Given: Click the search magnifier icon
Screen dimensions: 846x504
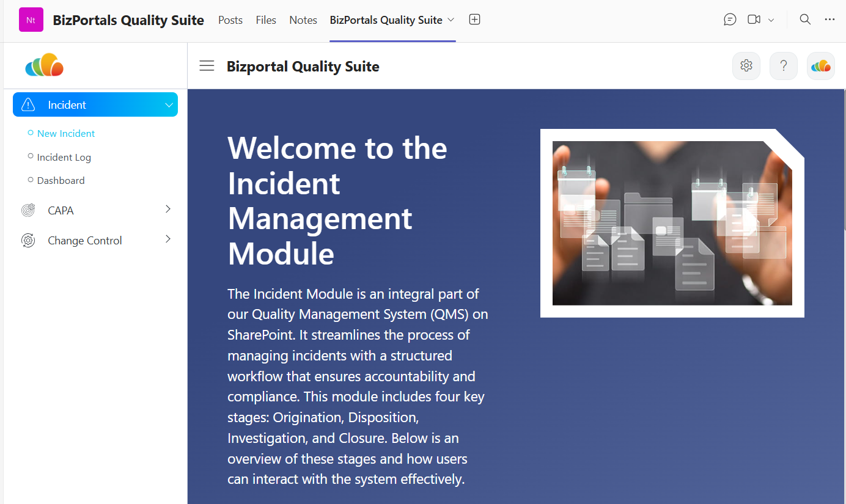Looking at the screenshot, I should (805, 20).
